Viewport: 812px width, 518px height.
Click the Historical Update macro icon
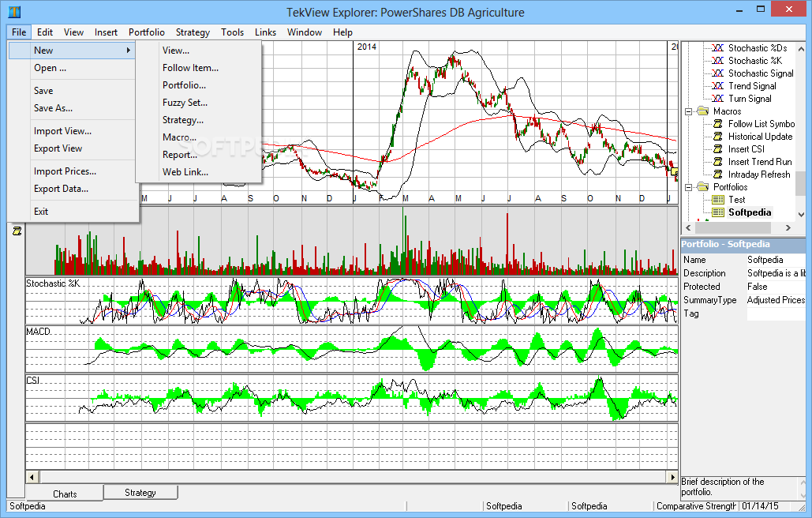[718, 137]
